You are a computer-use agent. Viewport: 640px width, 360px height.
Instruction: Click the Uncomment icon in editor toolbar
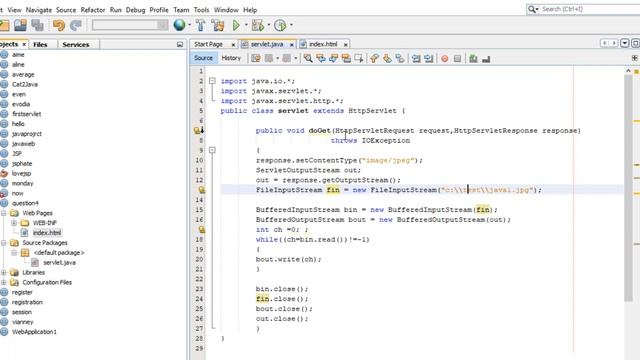pyautogui.click(x=486, y=59)
